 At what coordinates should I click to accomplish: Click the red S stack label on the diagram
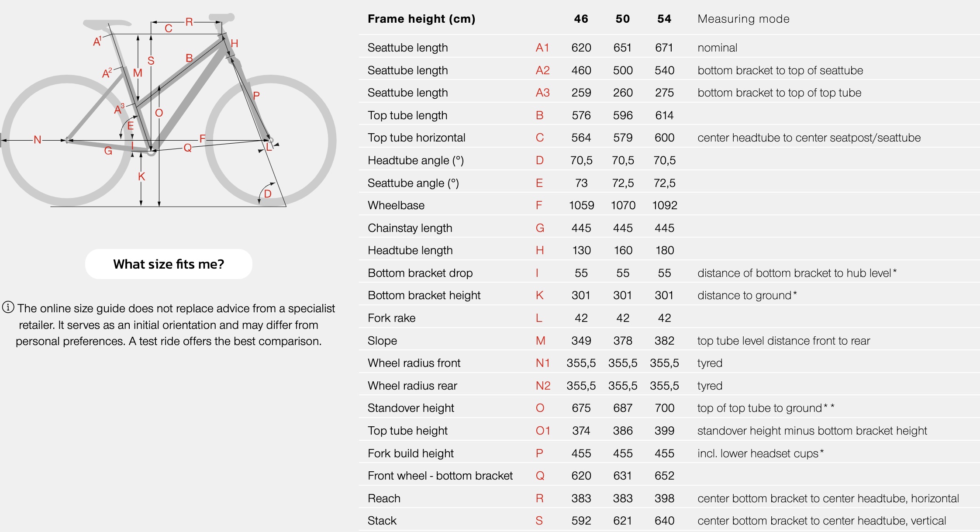point(151,61)
